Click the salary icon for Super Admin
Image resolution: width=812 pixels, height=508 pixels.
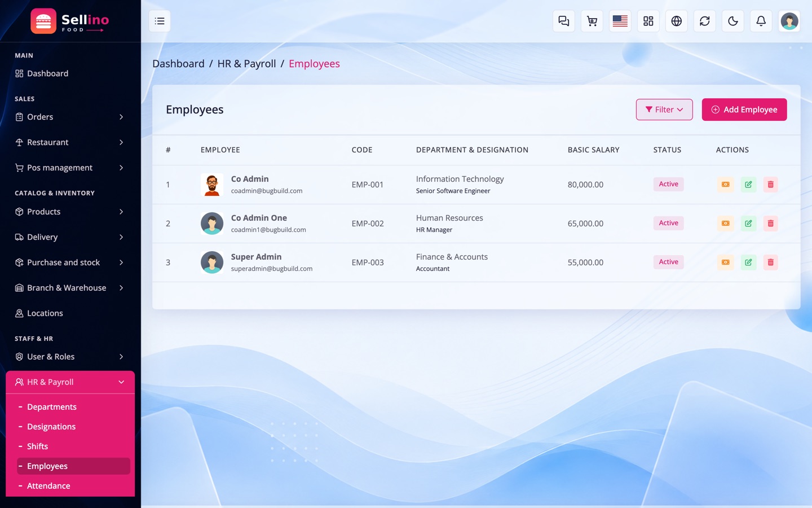click(726, 262)
